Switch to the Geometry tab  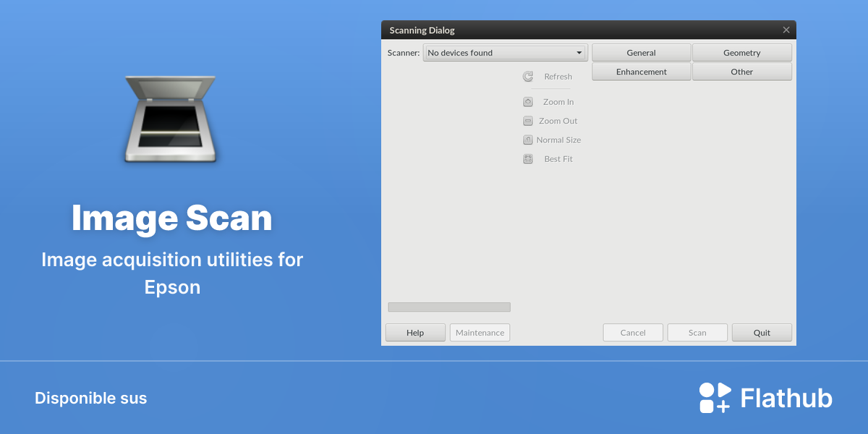pyautogui.click(x=742, y=53)
